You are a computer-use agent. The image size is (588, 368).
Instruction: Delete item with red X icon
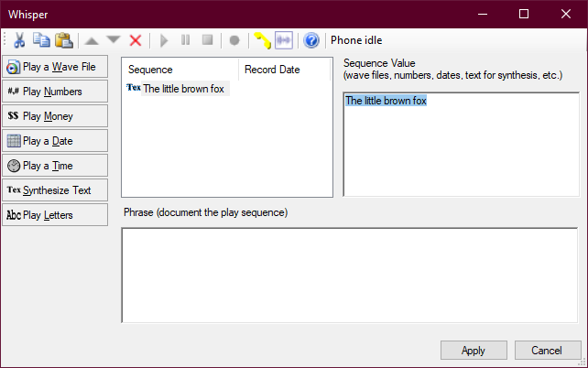pos(136,40)
